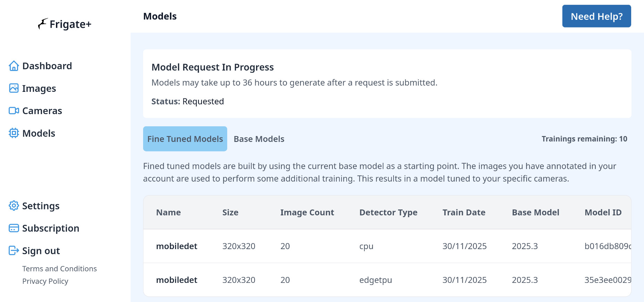The width and height of the screenshot is (644, 302).
Task: Click the Sign out arrow icon
Action: (x=14, y=251)
